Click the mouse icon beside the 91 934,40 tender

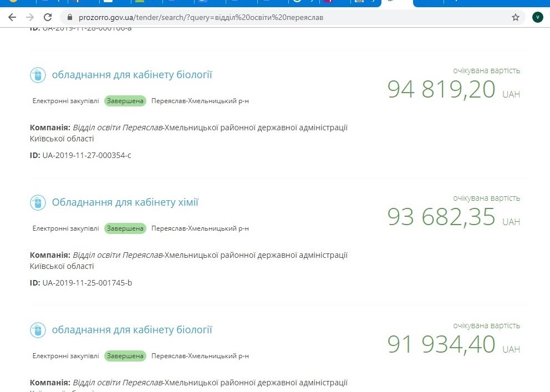click(x=38, y=330)
